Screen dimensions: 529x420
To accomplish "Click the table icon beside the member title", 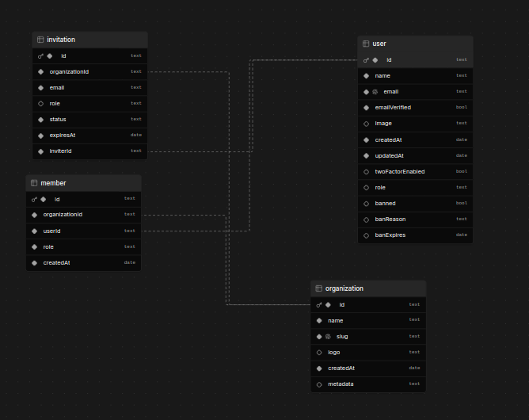I will point(34,183).
